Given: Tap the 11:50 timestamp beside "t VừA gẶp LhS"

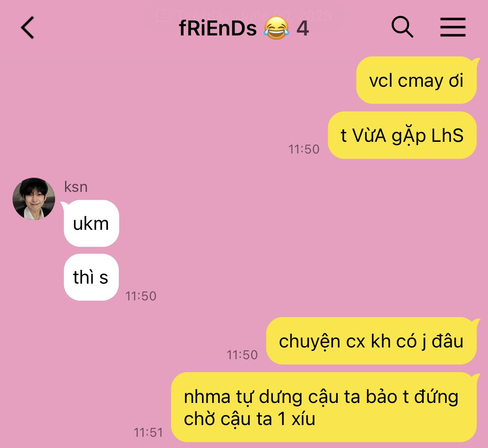Looking at the screenshot, I should (304, 149).
